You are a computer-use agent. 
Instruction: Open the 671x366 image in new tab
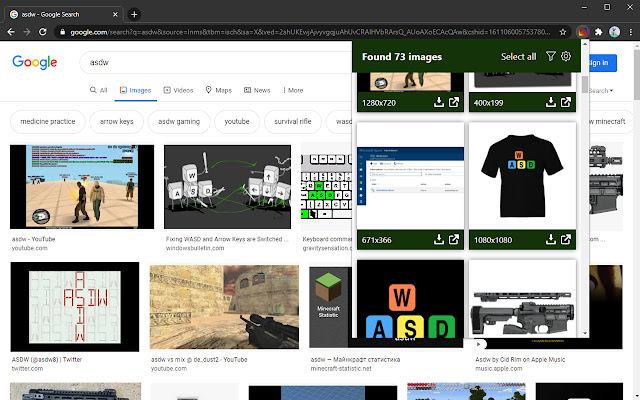454,239
